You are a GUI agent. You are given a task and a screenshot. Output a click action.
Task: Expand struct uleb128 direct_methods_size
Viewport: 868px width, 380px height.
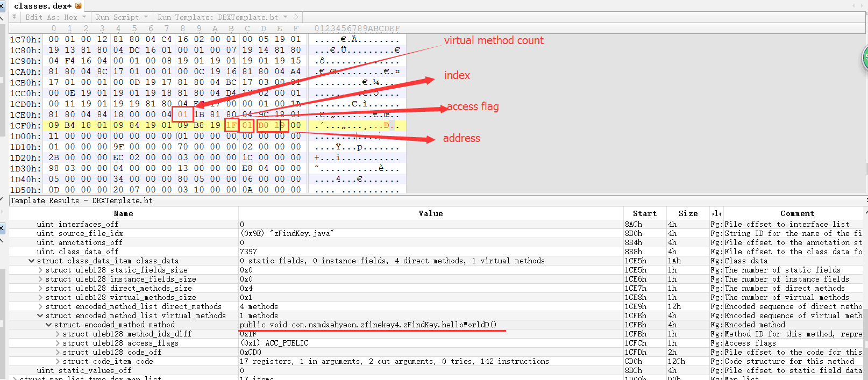coord(40,288)
